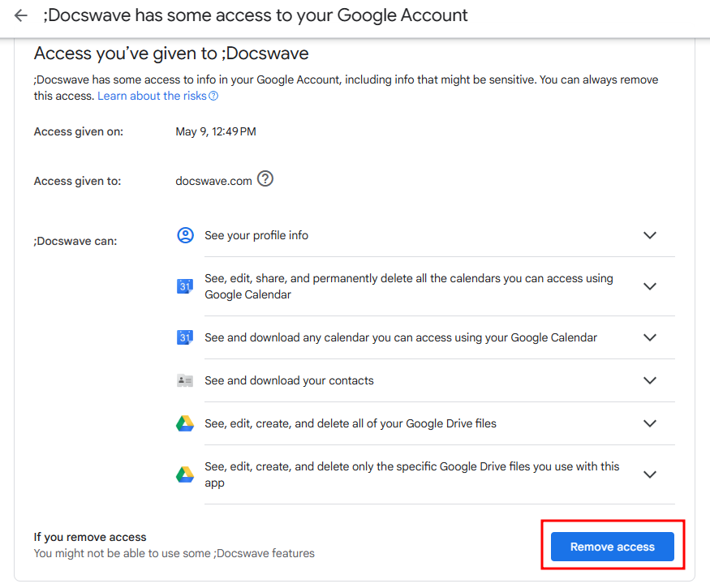Click Drive icon beside 'all of your Google Drive files'

coord(185,423)
